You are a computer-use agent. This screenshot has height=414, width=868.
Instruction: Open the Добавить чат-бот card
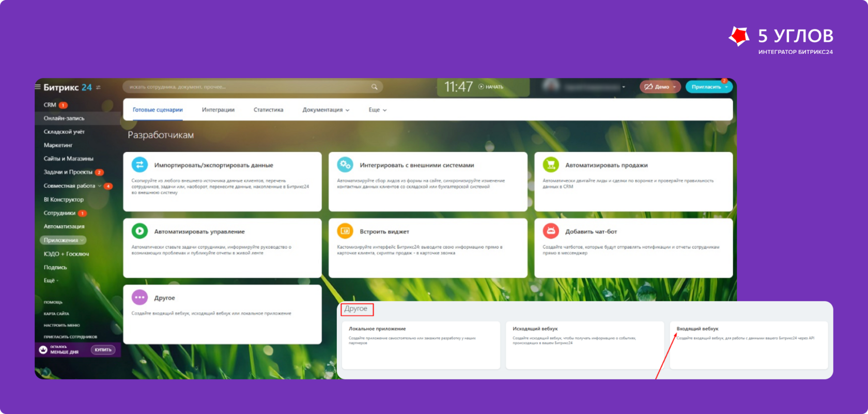point(633,248)
